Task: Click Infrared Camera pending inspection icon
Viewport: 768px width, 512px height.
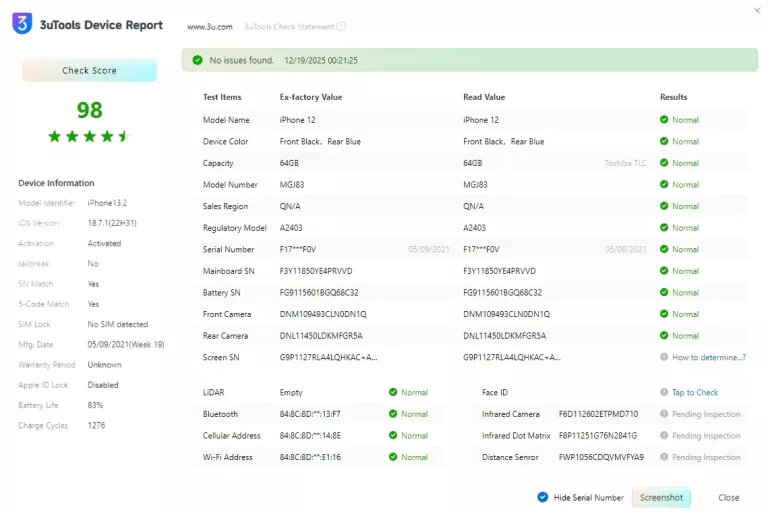Action: pos(664,414)
